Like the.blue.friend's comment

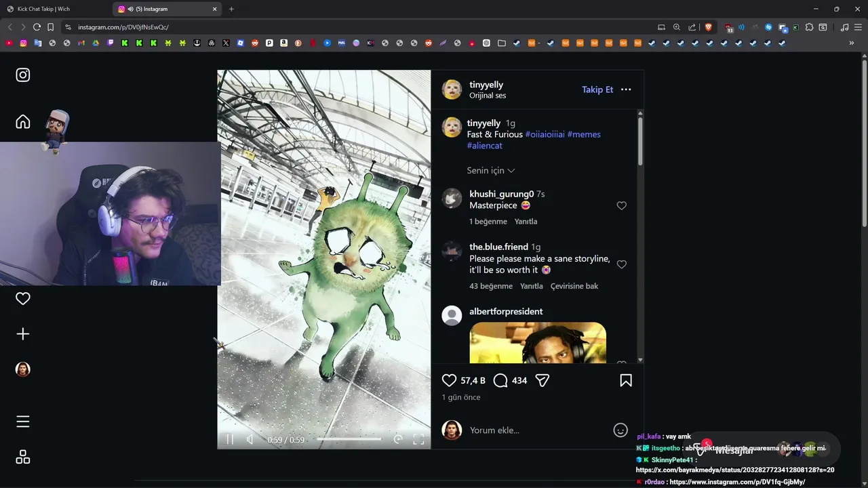(x=622, y=264)
